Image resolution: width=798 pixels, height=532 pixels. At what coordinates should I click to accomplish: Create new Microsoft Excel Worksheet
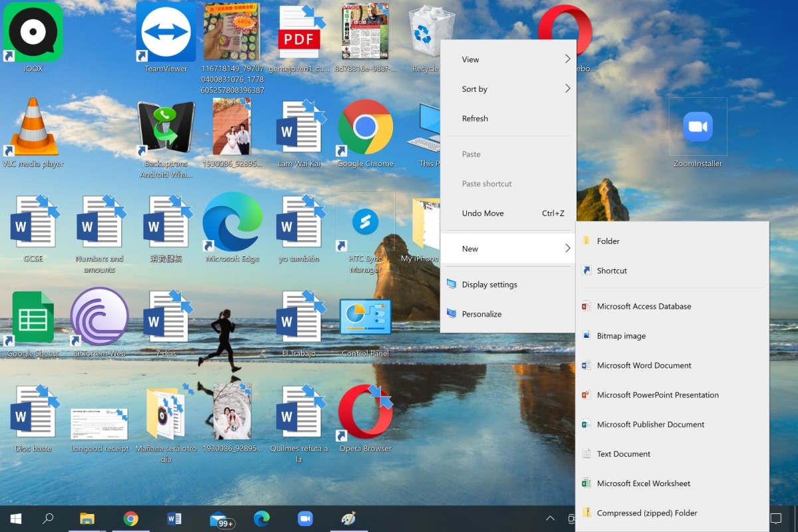tap(672, 483)
